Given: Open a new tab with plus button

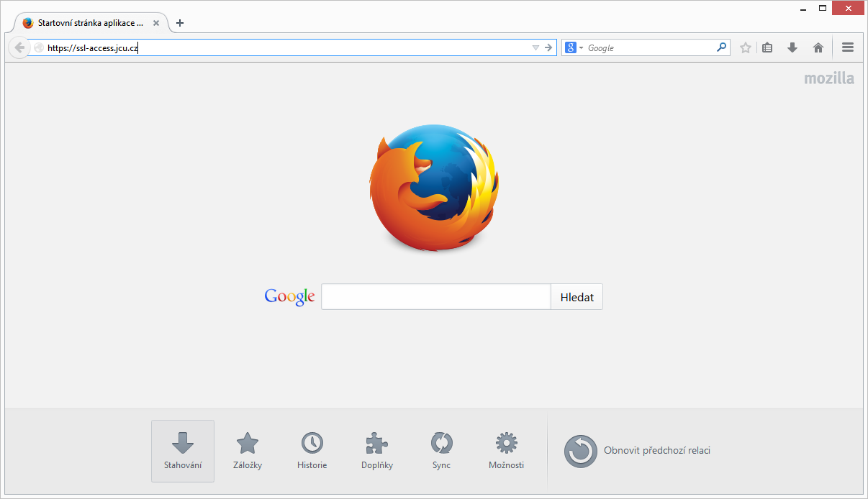Looking at the screenshot, I should click(x=180, y=23).
